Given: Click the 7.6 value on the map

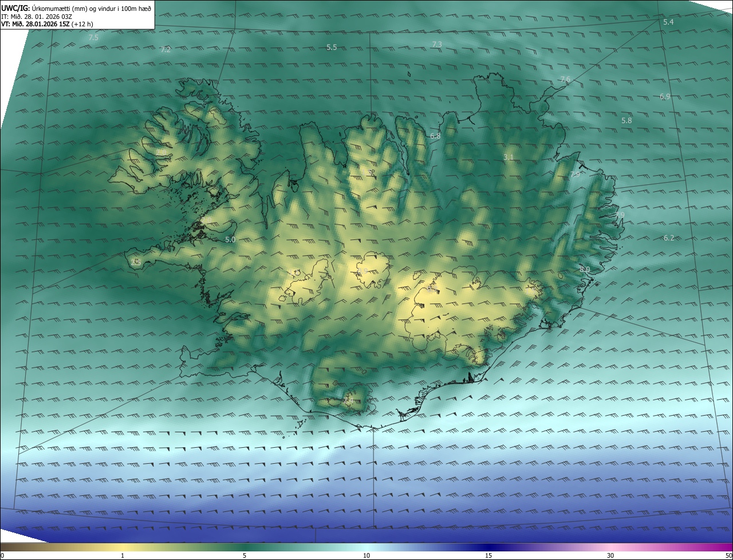Looking at the screenshot, I should [x=565, y=79].
